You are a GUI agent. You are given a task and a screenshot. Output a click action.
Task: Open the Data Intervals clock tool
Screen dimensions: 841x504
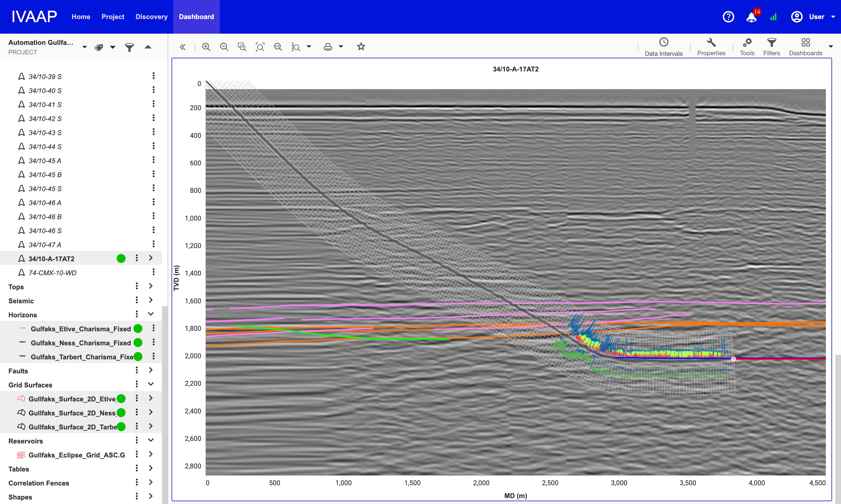(664, 47)
